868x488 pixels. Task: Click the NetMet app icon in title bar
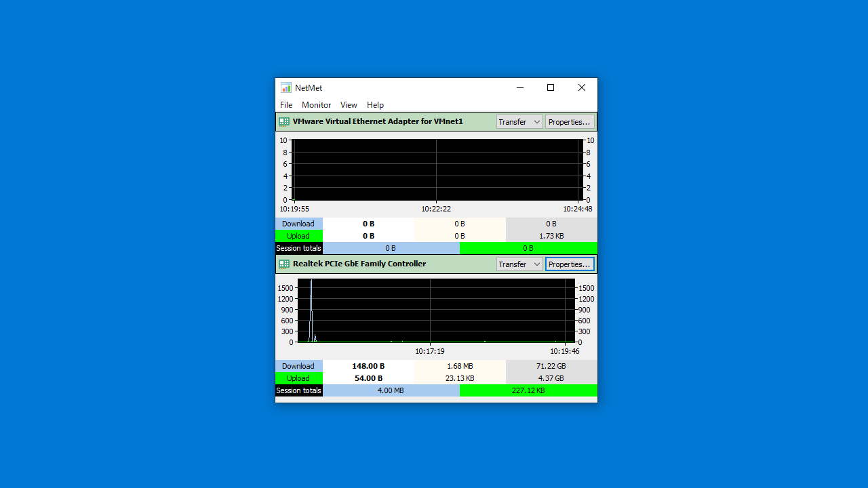[x=286, y=87]
